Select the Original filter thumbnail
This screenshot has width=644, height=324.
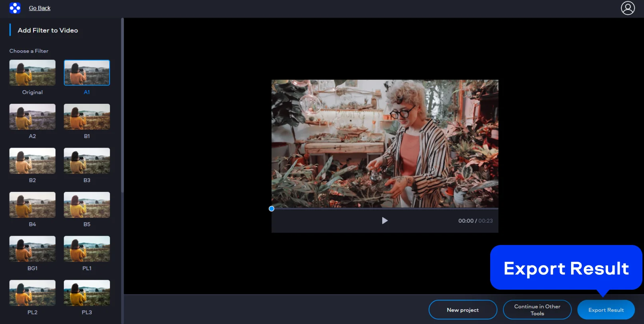coord(32,73)
